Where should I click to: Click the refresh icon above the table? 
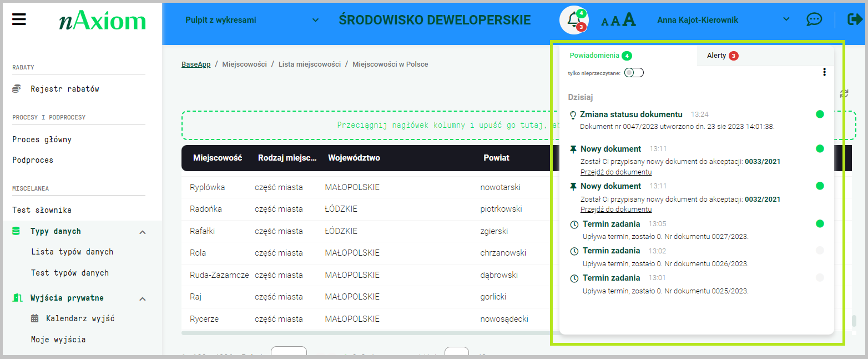click(844, 94)
